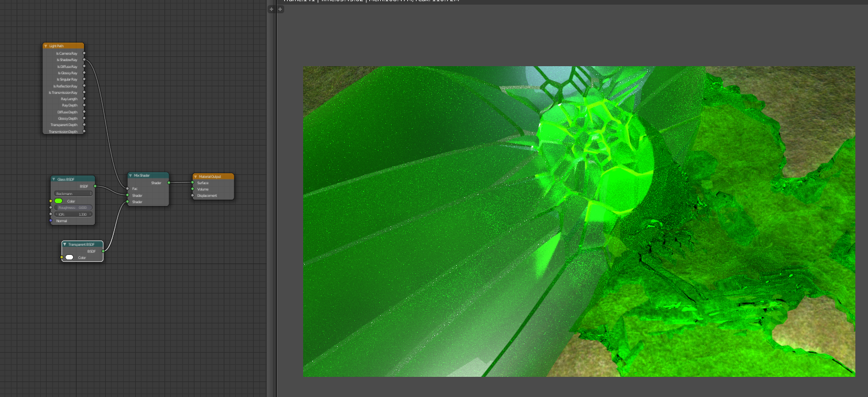868x397 pixels.
Task: Click the BSDF output socket on Glass BSDF
Action: coord(95,186)
